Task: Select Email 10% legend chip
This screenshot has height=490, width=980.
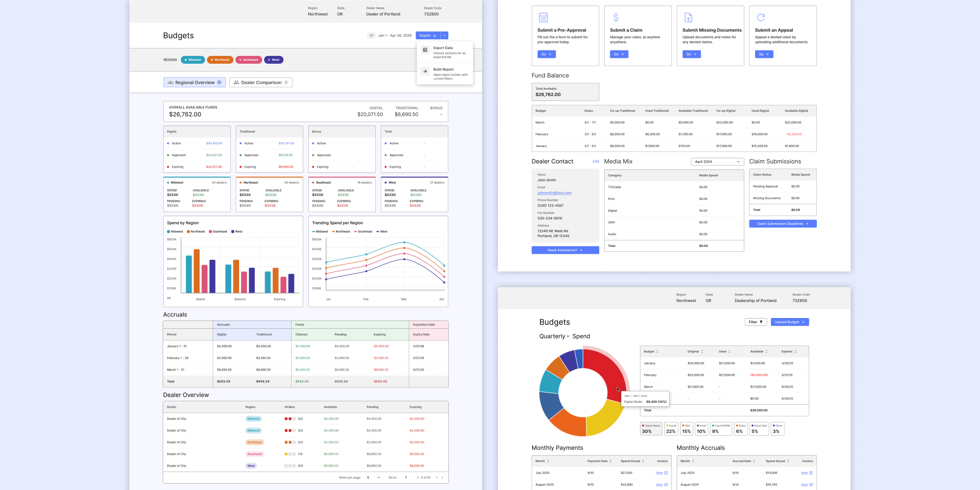Action: pyautogui.click(x=702, y=429)
